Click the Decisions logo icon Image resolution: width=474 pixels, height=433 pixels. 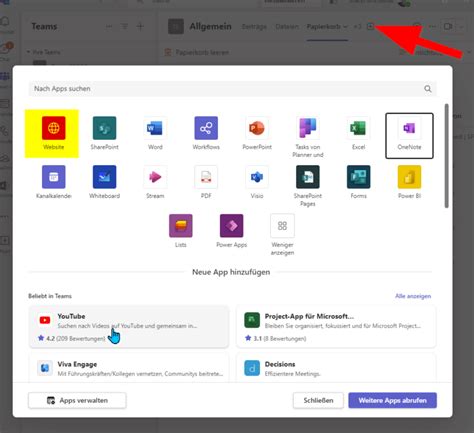pyautogui.click(x=252, y=368)
